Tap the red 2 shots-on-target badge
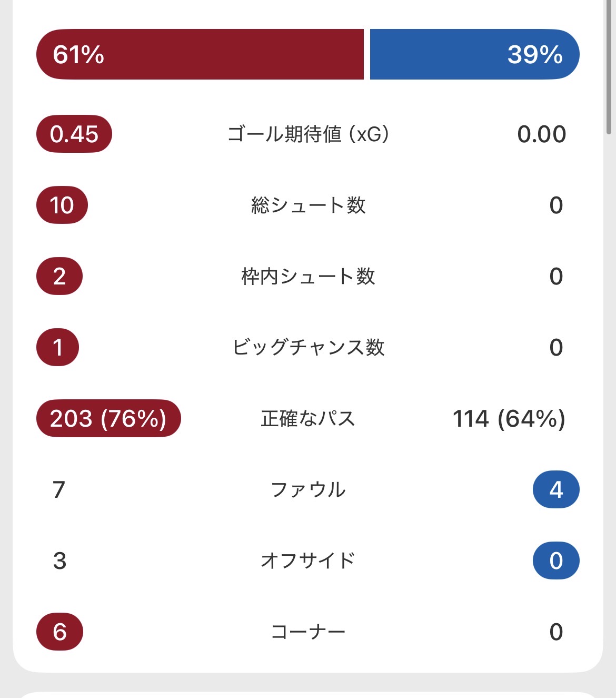 pyautogui.click(x=59, y=276)
